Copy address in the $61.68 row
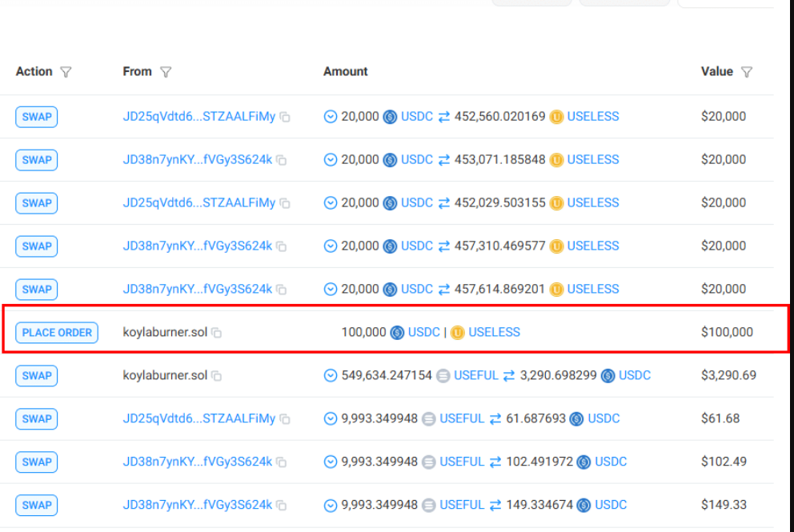Viewport: 794px width, 532px height. click(286, 419)
